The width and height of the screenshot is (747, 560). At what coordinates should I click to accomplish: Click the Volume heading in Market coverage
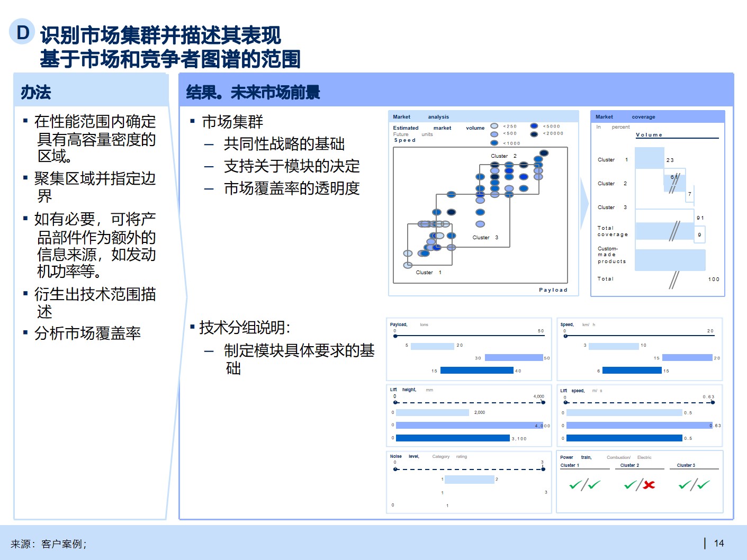point(649,135)
